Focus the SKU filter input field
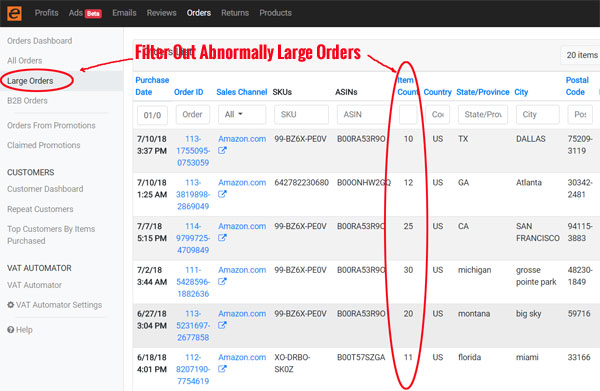 [x=301, y=114]
